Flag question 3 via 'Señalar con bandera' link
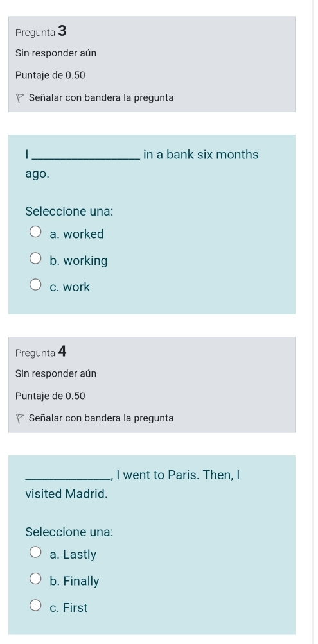The width and height of the screenshot is (318, 644). click(x=102, y=98)
